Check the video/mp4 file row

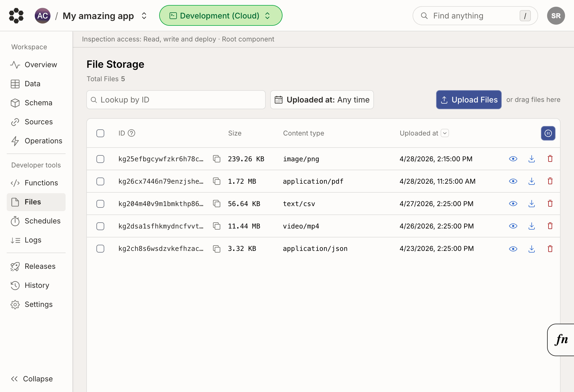100,226
